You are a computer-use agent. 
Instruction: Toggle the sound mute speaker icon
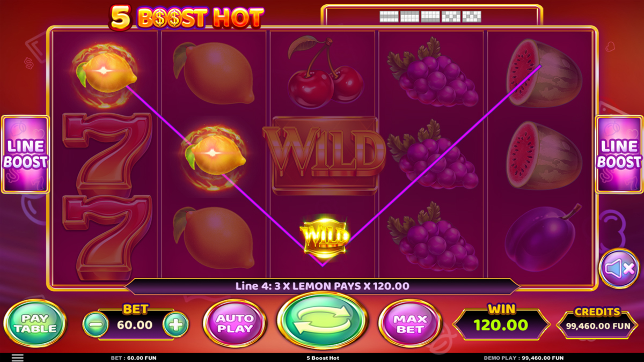pos(619,268)
